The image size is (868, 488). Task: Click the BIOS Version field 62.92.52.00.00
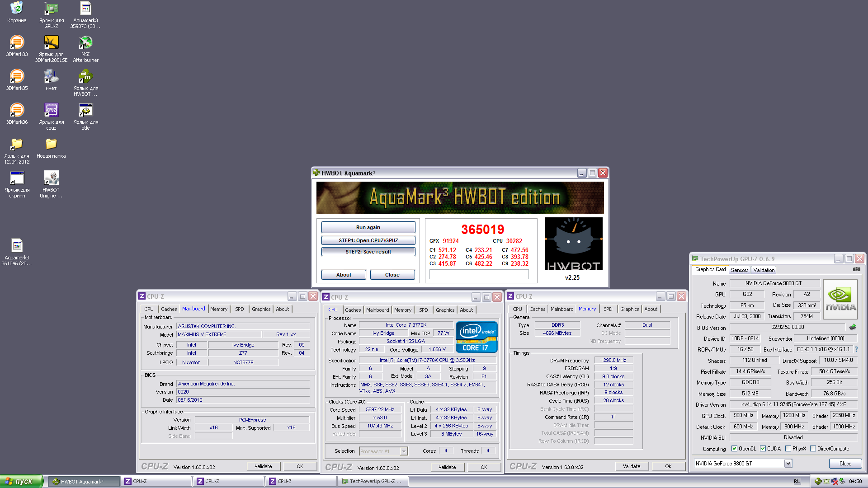788,327
